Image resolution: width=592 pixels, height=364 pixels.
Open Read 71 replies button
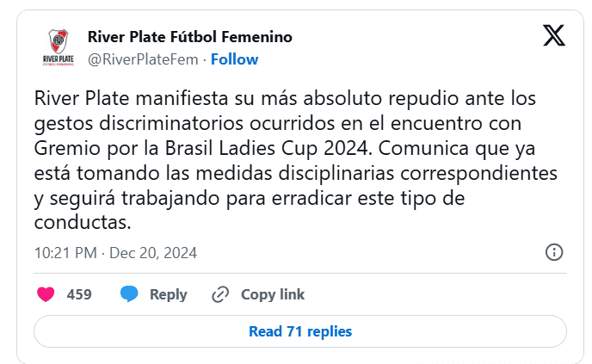pyautogui.click(x=299, y=331)
